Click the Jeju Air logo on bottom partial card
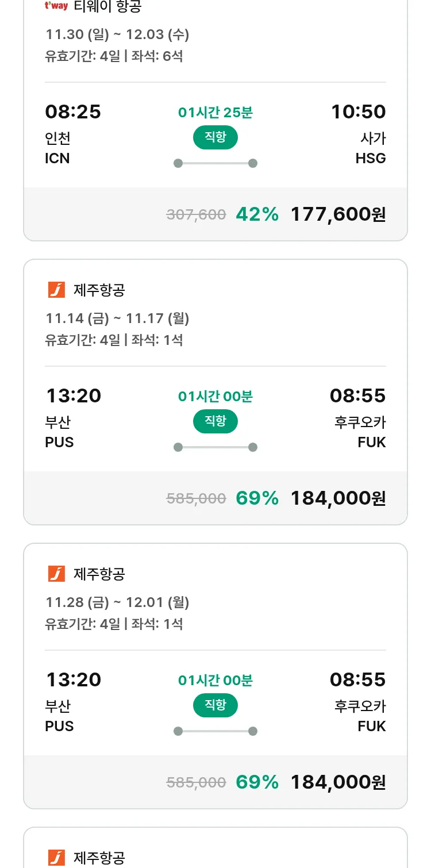 56,858
